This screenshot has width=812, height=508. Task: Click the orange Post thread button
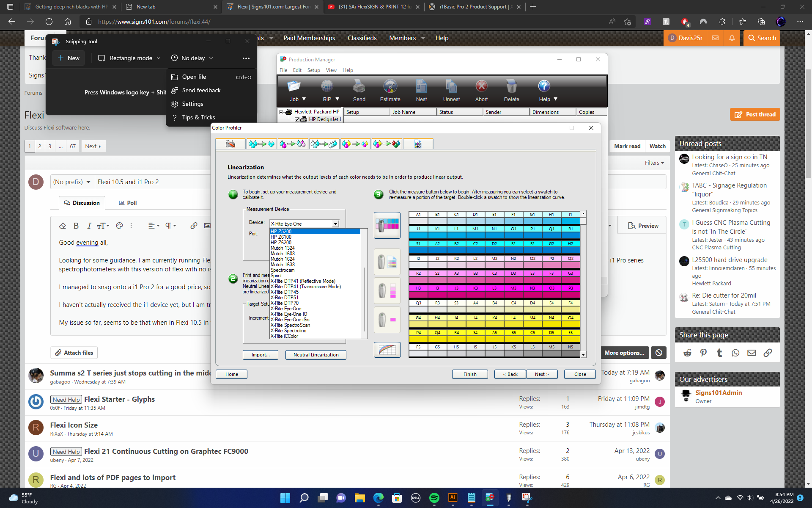tap(755, 114)
